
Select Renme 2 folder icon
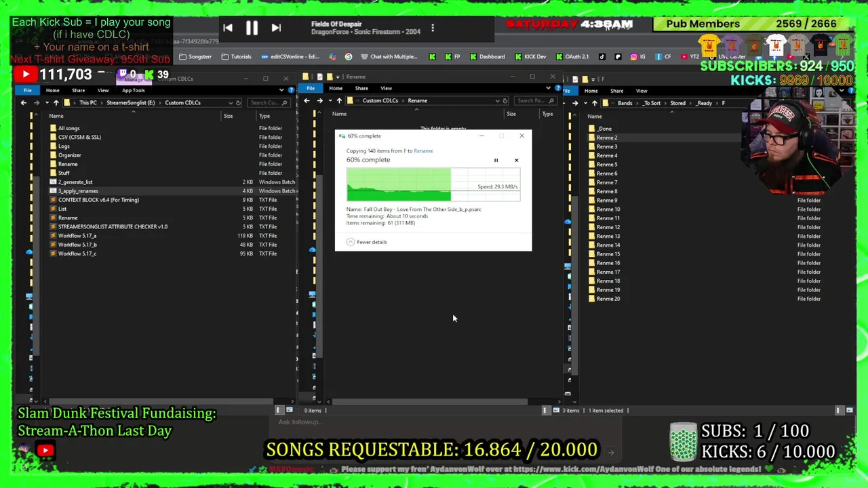pyautogui.click(x=592, y=138)
